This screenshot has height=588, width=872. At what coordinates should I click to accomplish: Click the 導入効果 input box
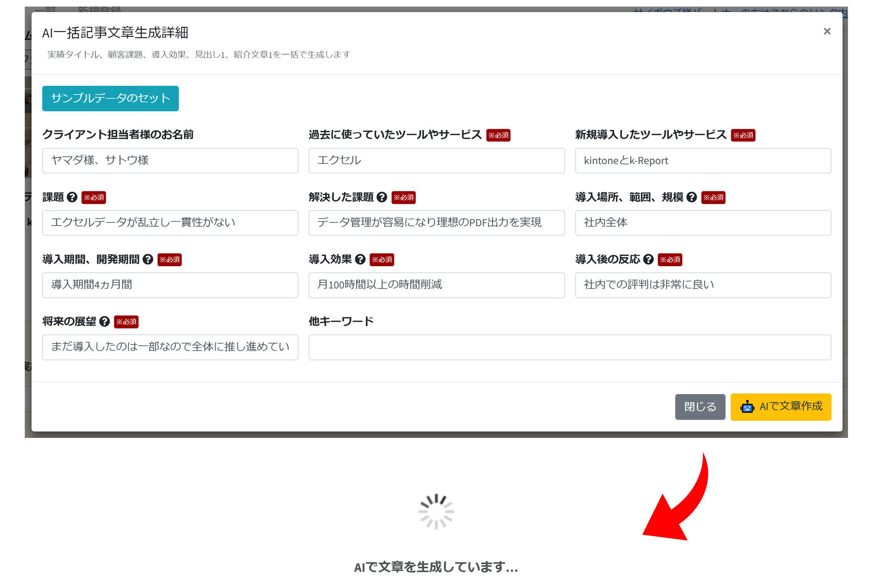(436, 285)
